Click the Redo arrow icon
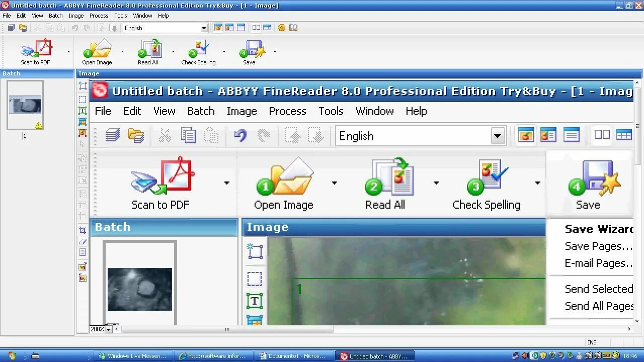 pos(87,28)
